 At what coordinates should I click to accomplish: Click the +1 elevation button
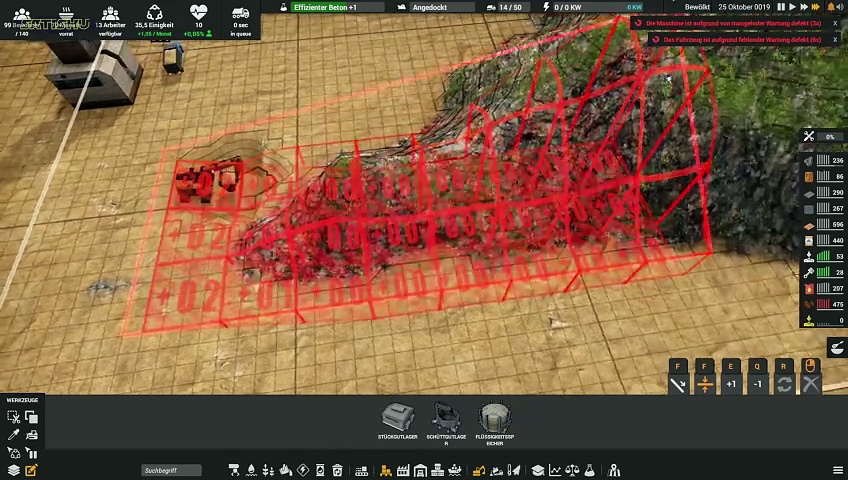click(731, 384)
